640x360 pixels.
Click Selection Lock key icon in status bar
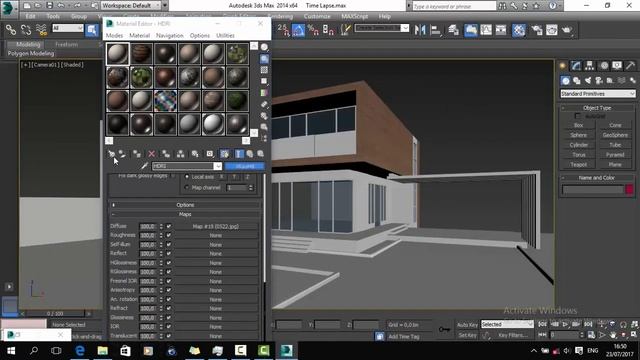point(444,329)
